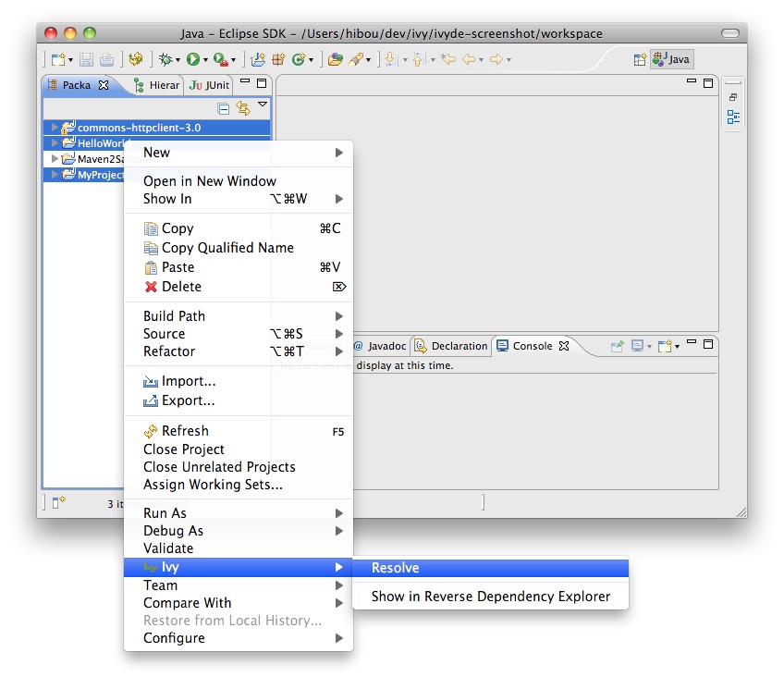The image size is (784, 677).
Task: Open the Package Explorer view menu triangle
Action: coord(263,105)
